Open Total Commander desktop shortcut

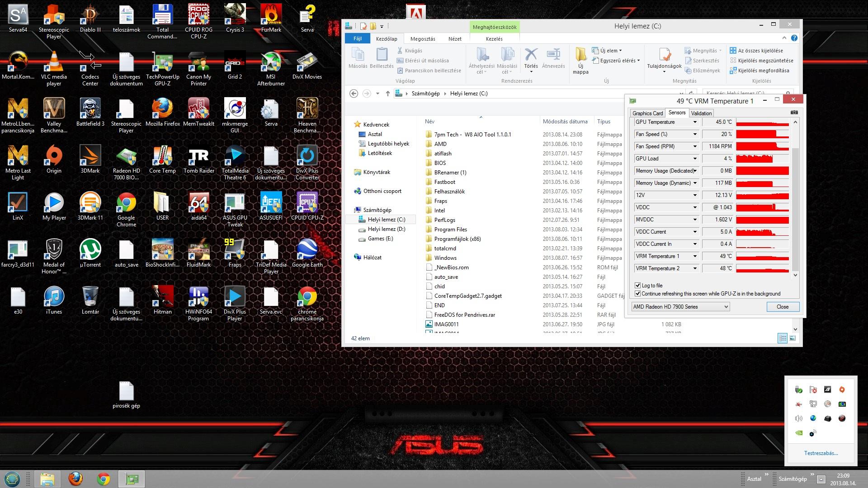162,22
